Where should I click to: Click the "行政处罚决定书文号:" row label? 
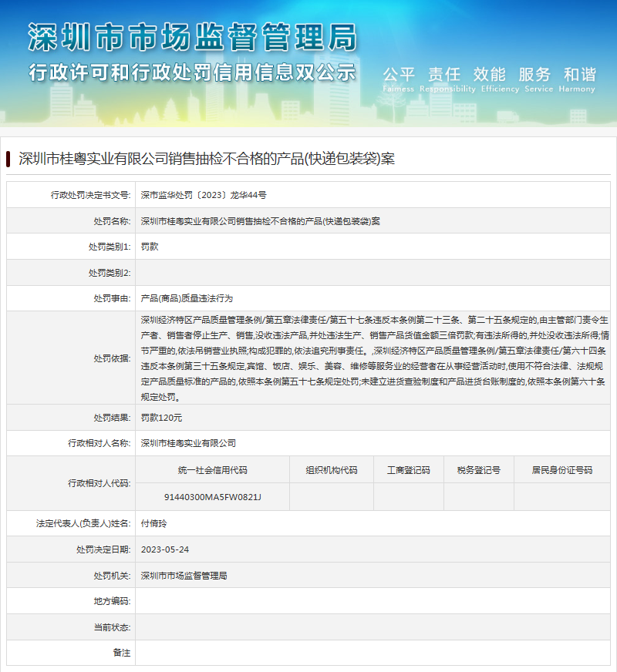[90, 196]
